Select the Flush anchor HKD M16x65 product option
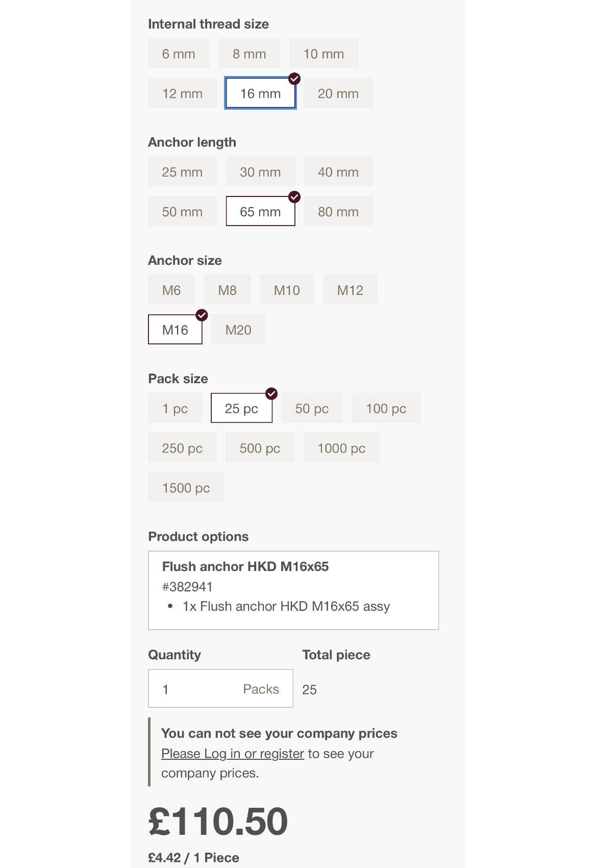The height and width of the screenshot is (868, 597). [293, 590]
